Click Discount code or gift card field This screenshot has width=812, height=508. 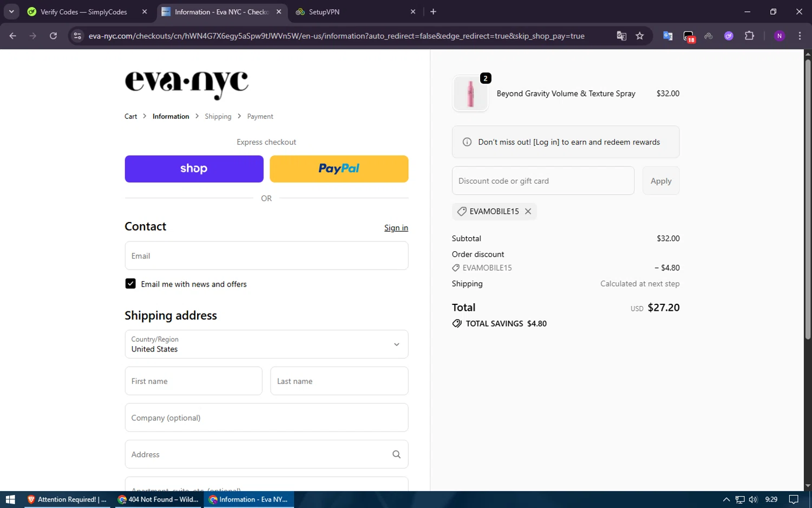point(543,181)
